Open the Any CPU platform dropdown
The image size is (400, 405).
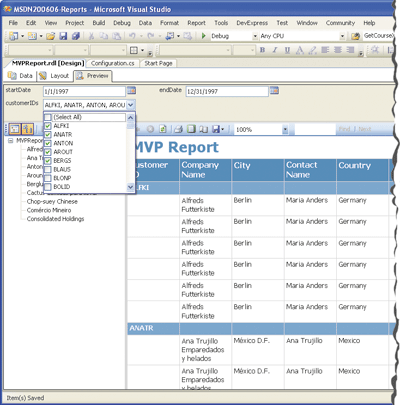(342, 36)
